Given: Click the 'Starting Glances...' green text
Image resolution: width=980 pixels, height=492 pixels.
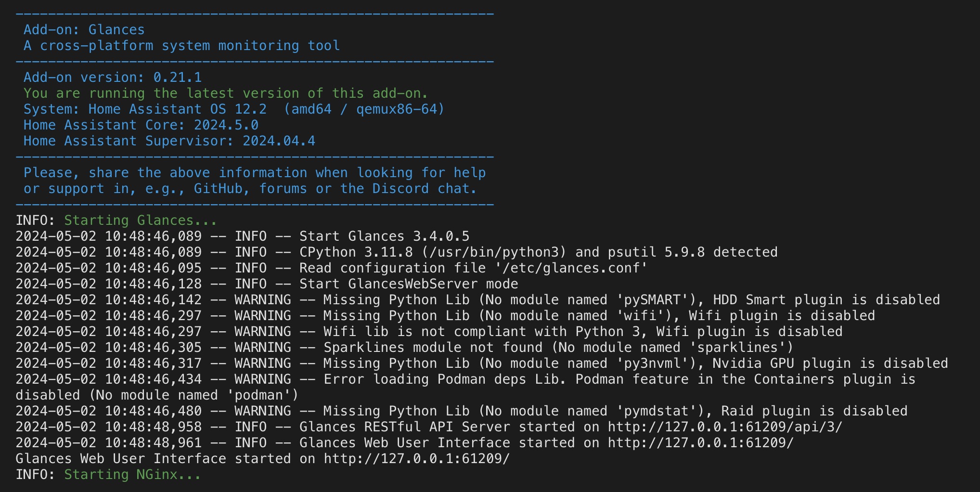Looking at the screenshot, I should (141, 220).
